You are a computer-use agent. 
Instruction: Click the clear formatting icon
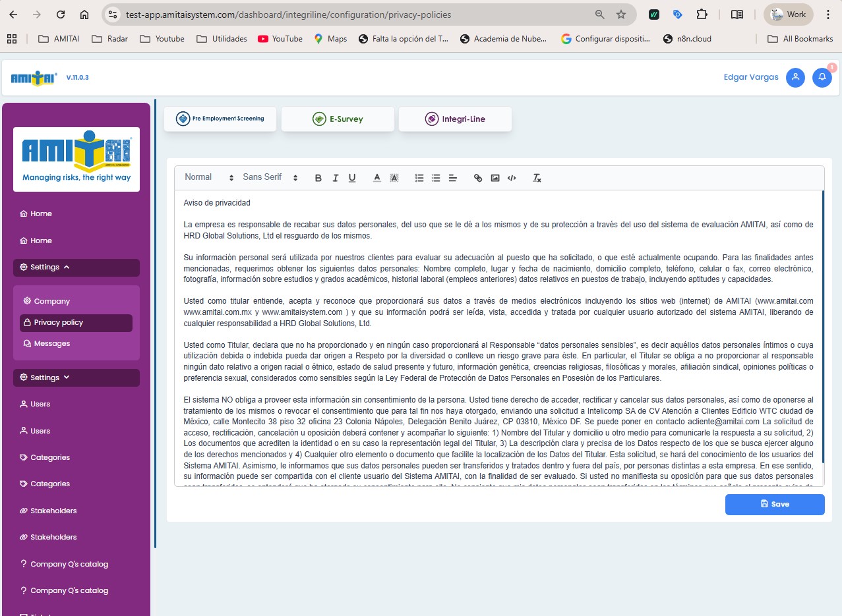[537, 178]
